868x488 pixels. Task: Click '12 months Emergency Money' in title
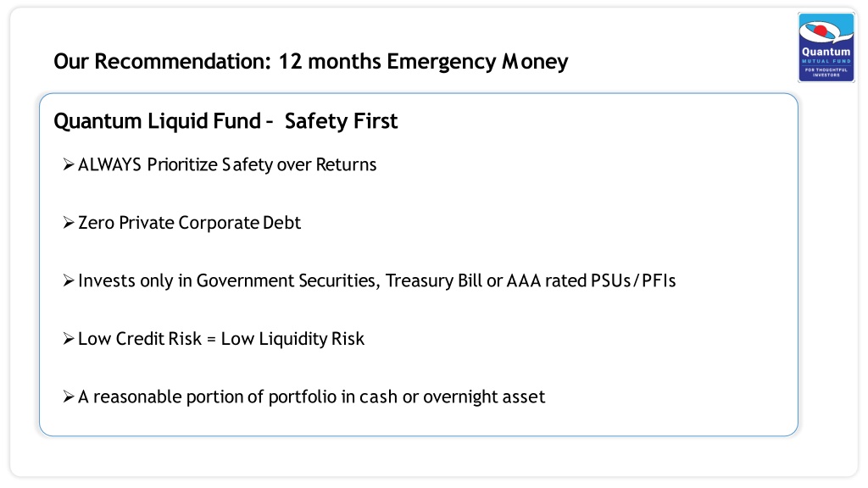[423, 61]
